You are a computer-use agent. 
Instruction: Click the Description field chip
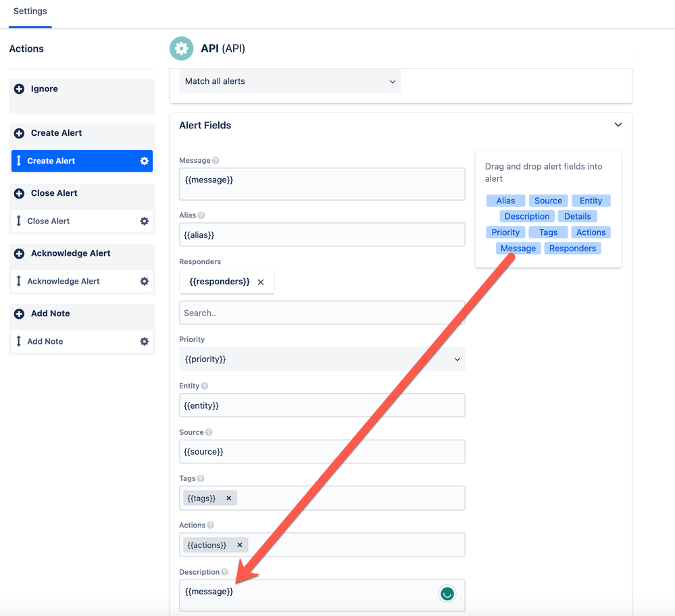point(527,217)
